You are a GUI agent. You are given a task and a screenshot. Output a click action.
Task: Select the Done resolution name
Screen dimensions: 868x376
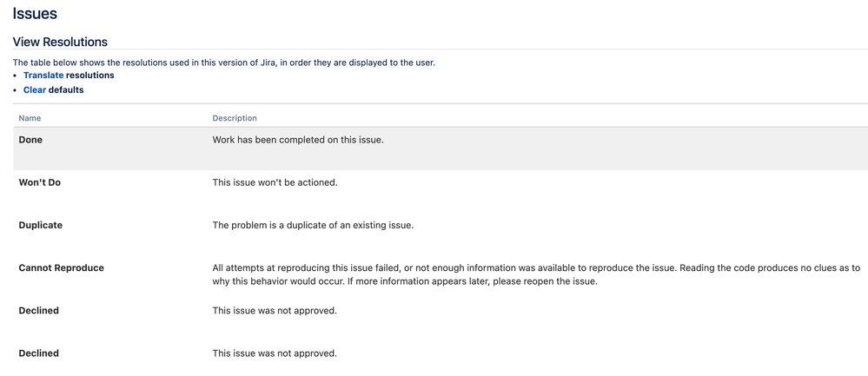(x=30, y=140)
